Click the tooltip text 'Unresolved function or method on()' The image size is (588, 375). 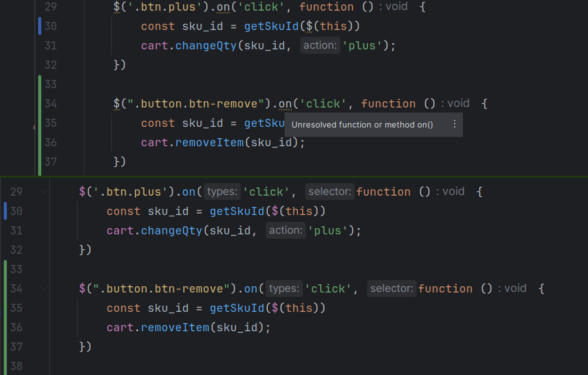(362, 124)
